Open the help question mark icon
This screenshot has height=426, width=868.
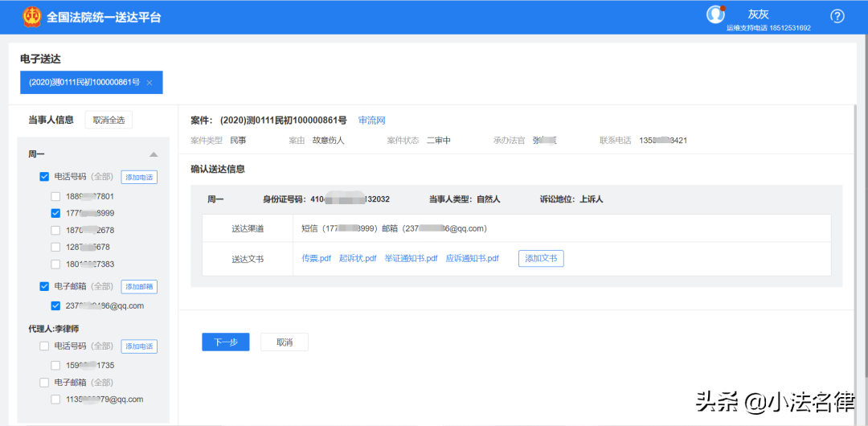coord(837,17)
